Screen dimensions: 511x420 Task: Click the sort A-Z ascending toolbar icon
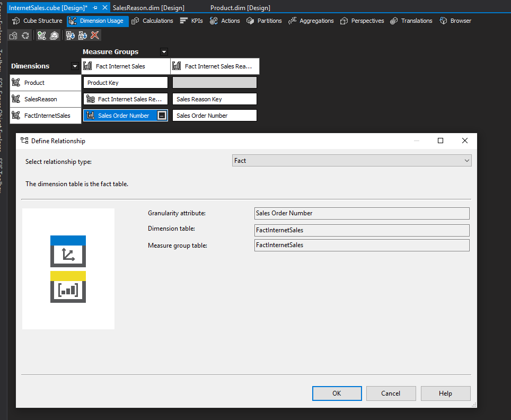click(70, 36)
